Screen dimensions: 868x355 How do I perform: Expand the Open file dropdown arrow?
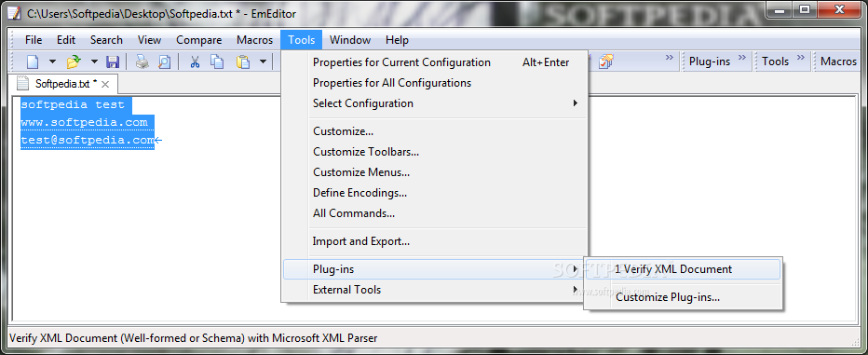[x=94, y=61]
